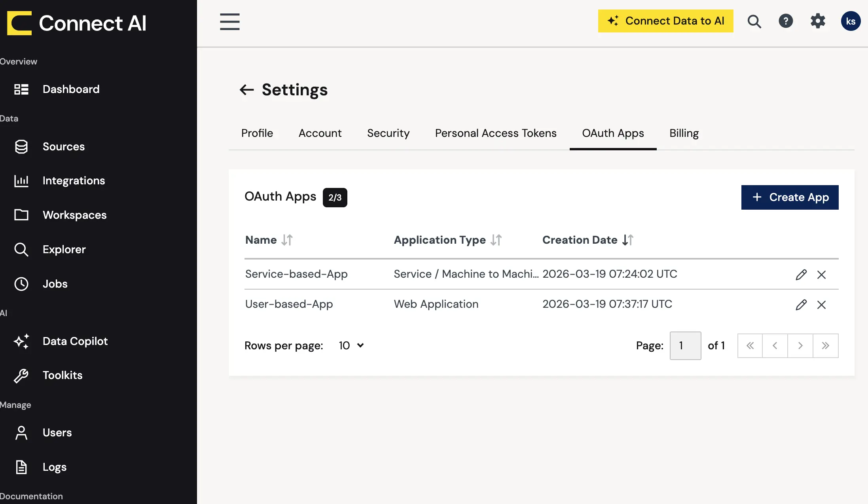This screenshot has height=504, width=868.
Task: Click the Service-based-App name cell
Action: coord(296,274)
